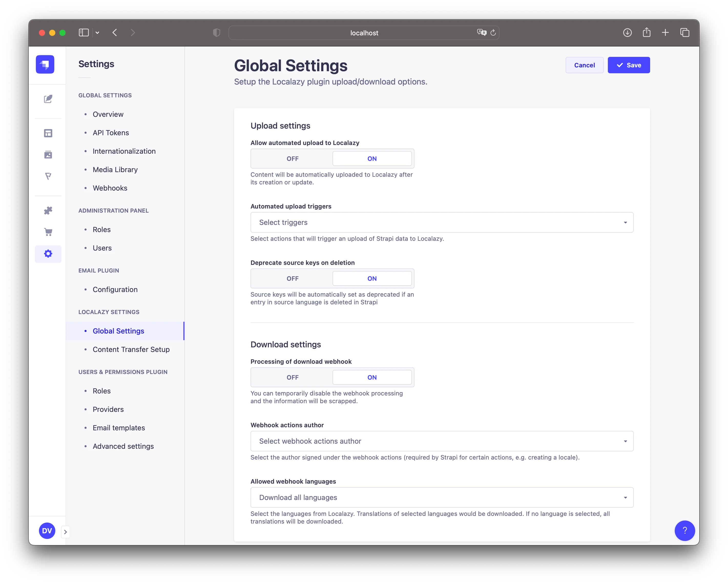
Task: Click the Cancel button
Action: 584,65
